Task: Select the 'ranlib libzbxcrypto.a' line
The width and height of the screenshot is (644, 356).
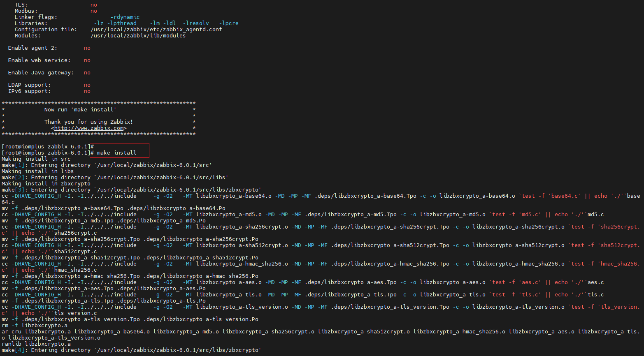Action: tap(36, 344)
